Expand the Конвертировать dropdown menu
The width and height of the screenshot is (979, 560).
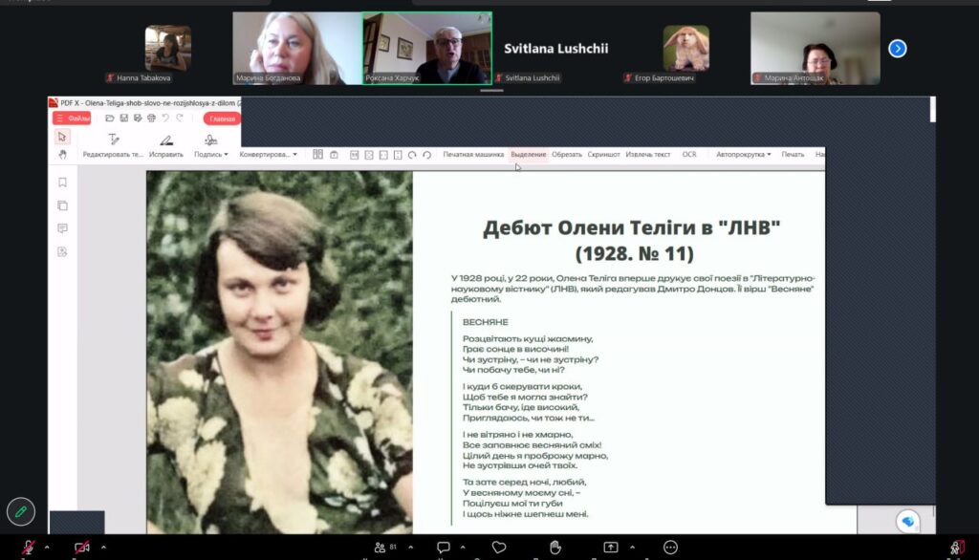(269, 154)
